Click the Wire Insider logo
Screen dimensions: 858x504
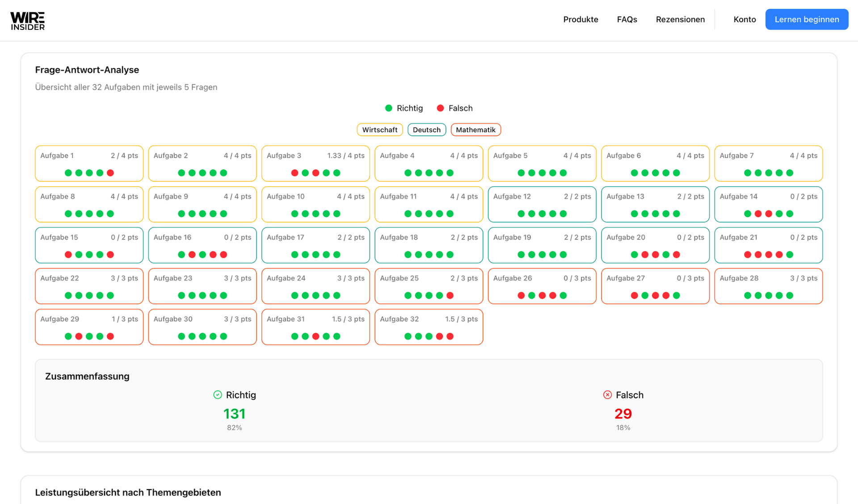(28, 21)
